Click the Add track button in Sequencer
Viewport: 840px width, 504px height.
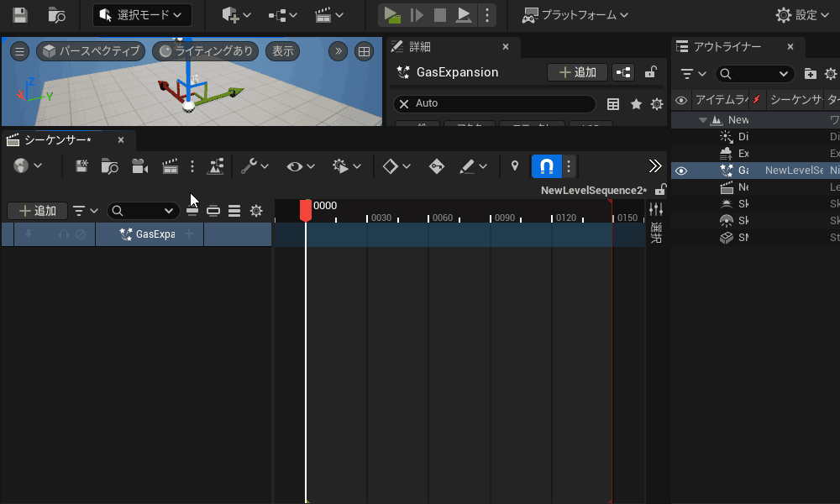pos(38,211)
